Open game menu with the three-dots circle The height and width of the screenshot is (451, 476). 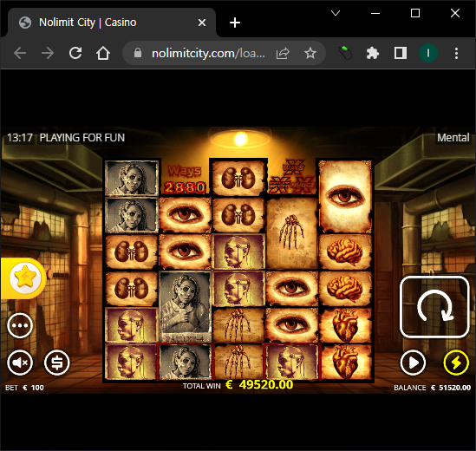coord(20,325)
